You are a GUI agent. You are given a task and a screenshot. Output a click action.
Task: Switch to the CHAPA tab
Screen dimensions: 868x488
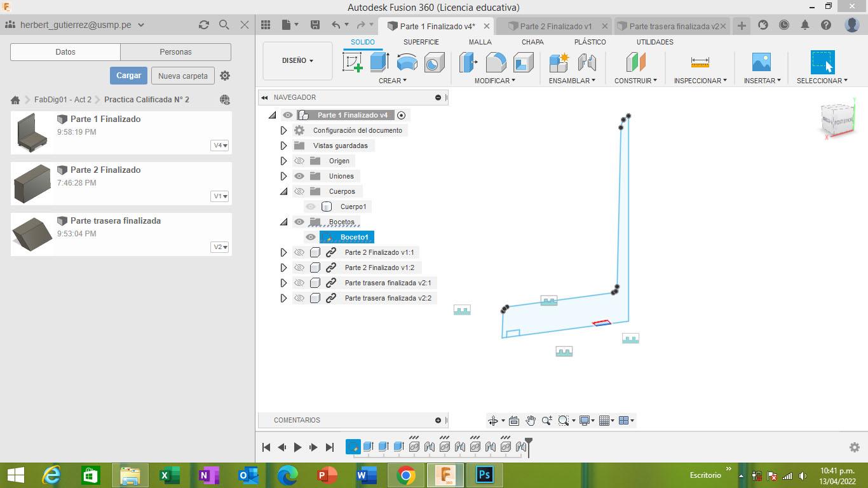(x=532, y=42)
